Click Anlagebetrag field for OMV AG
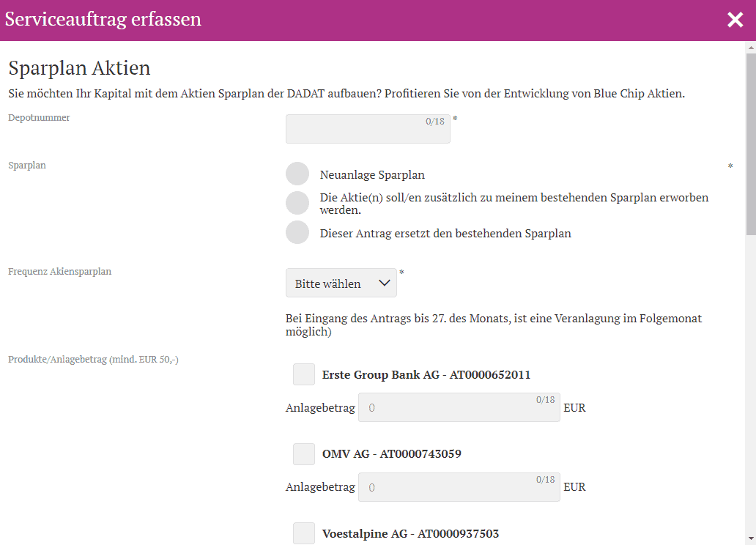 pos(459,487)
